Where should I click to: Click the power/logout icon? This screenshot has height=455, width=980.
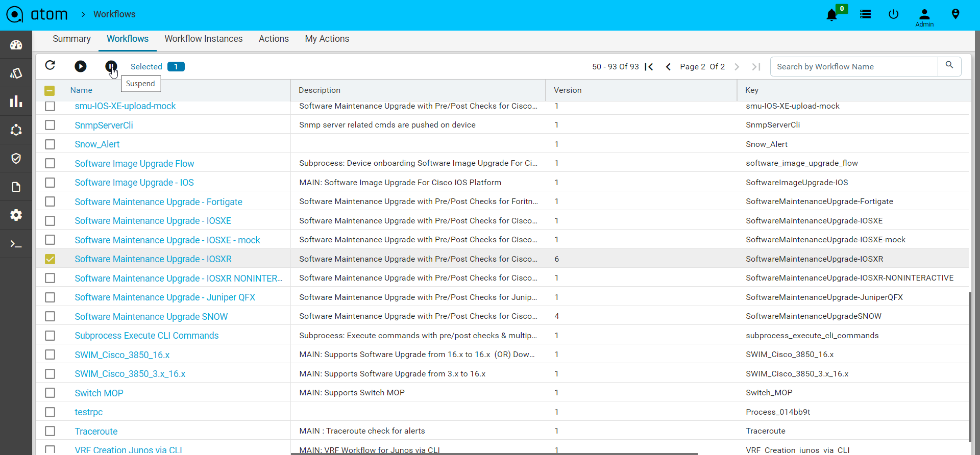click(x=893, y=14)
